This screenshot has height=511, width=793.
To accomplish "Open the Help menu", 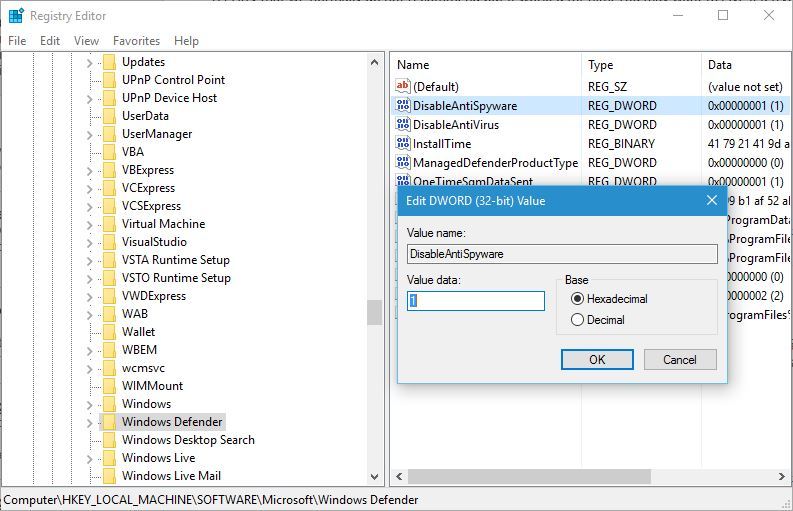I will coord(186,40).
